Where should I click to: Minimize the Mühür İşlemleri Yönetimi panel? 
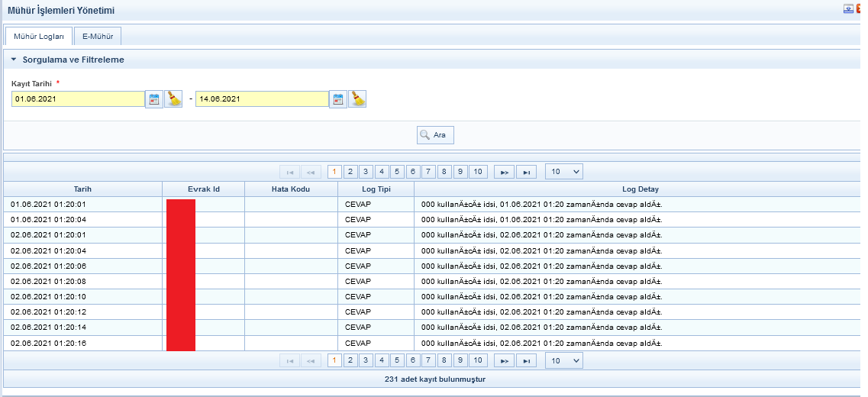[x=848, y=9]
